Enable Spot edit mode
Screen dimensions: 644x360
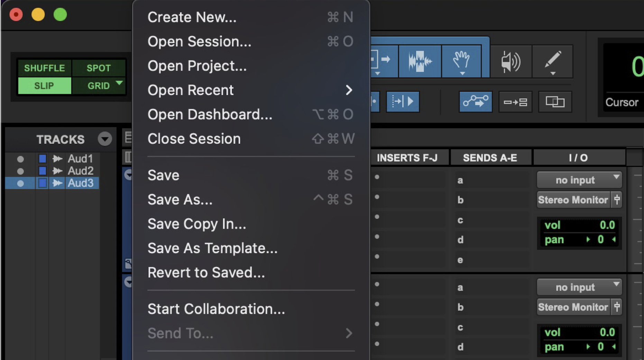[x=99, y=68]
